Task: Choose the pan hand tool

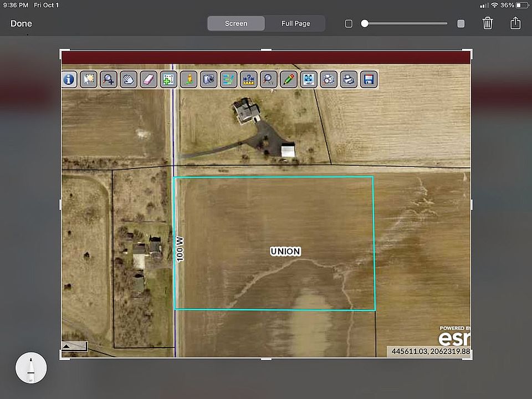Action: pyautogui.click(x=129, y=79)
